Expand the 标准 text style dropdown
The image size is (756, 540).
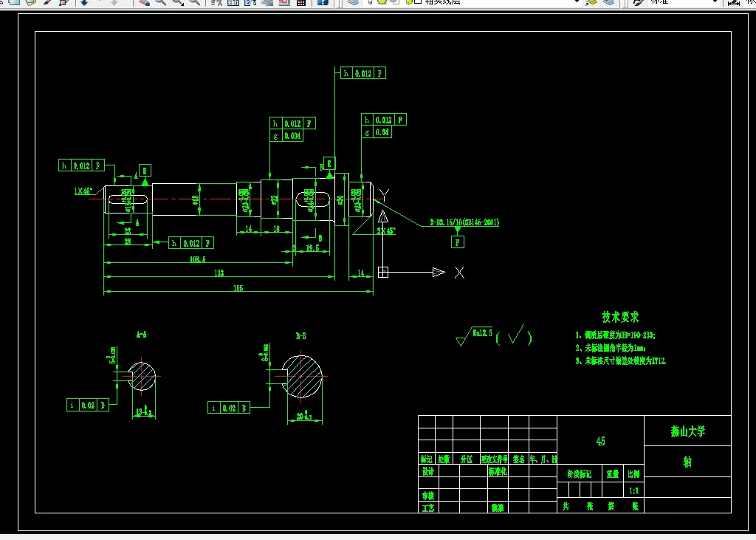tap(715, 2)
